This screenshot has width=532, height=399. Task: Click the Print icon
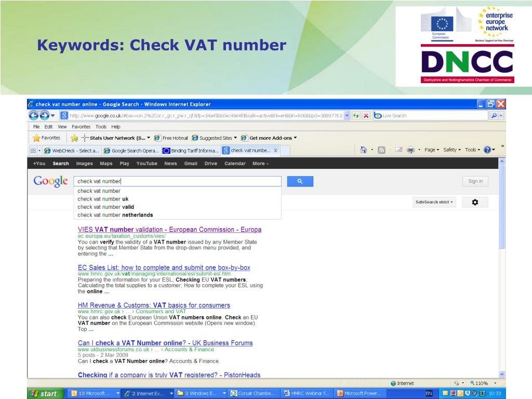click(410, 150)
